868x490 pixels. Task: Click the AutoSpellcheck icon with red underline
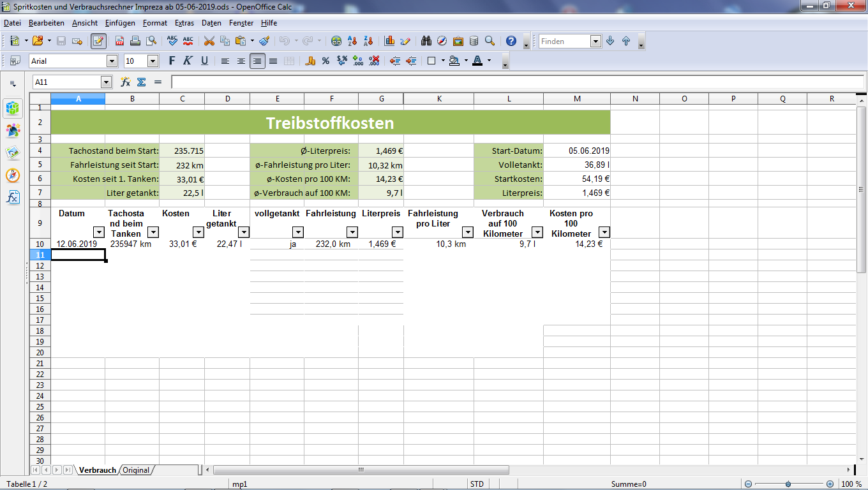[188, 41]
